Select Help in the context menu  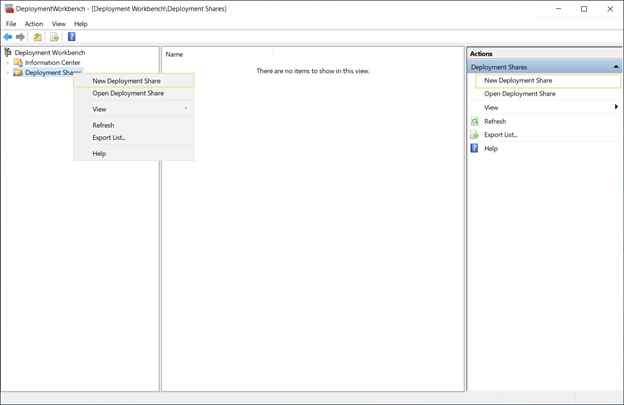pyautogui.click(x=134, y=154)
